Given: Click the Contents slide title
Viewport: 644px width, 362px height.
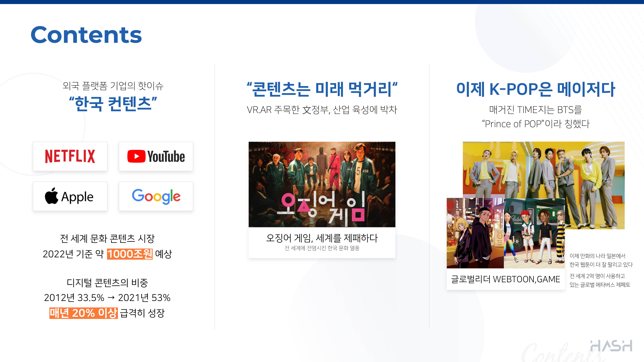Looking at the screenshot, I should click(x=86, y=35).
